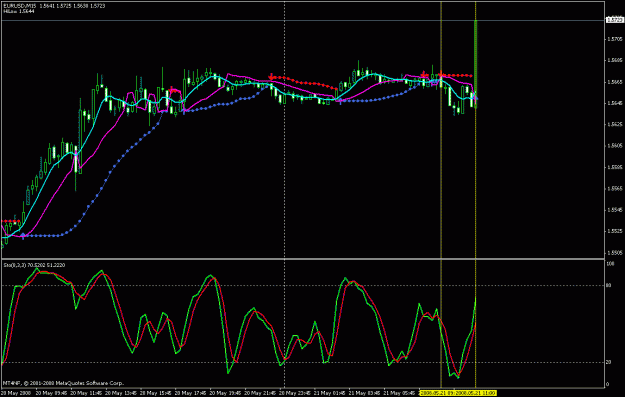Click the 1.5685 price scale label
The image size is (625, 397).
[614, 60]
